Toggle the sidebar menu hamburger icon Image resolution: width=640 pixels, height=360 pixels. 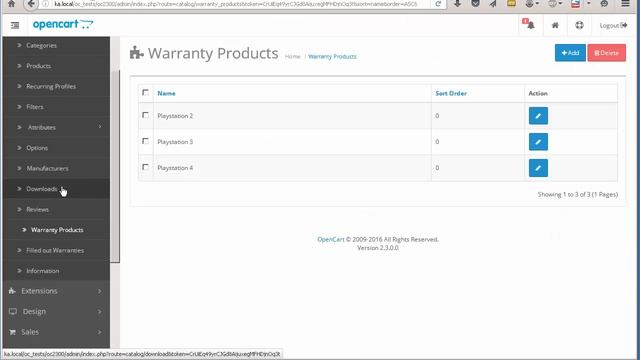(x=15, y=25)
